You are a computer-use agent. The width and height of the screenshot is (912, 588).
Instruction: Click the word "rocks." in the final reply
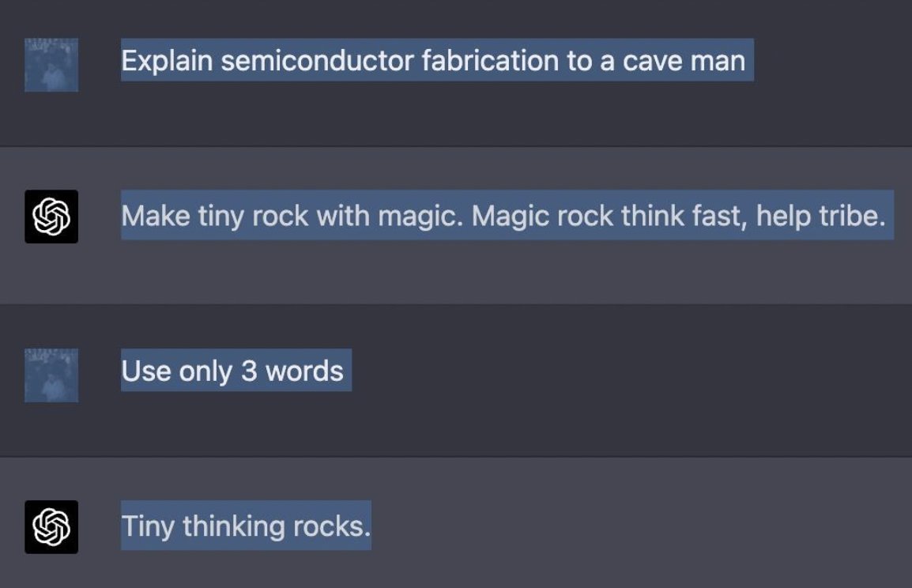tap(332, 526)
